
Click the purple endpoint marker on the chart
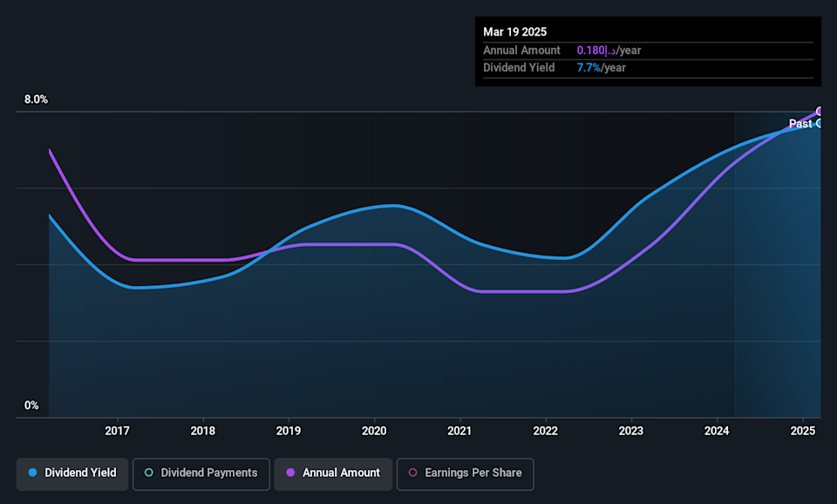click(x=820, y=112)
